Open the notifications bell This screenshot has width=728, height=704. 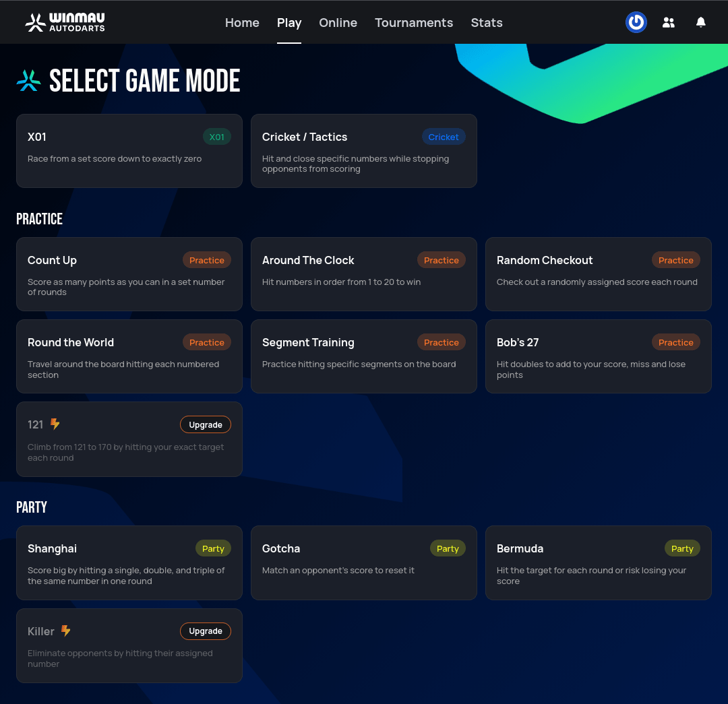point(700,22)
